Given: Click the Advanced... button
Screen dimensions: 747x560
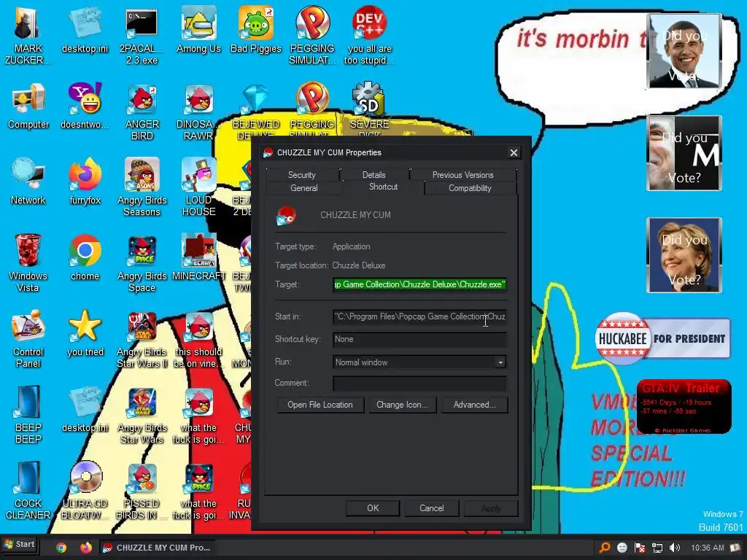Looking at the screenshot, I should click(474, 405).
